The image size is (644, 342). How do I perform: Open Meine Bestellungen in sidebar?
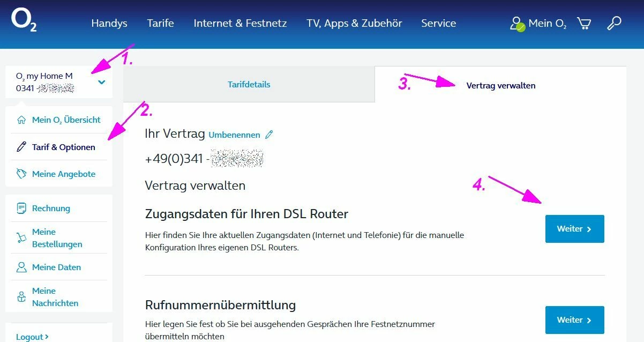[x=57, y=238]
